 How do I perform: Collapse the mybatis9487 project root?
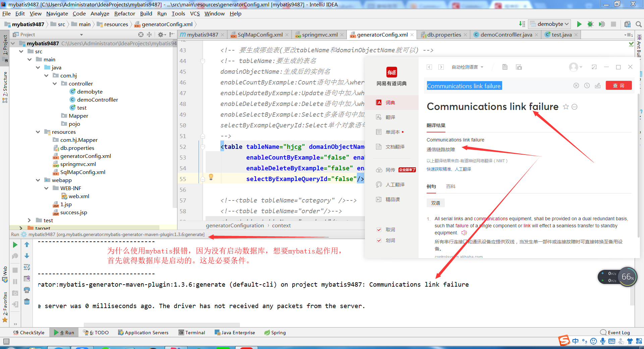pyautogui.click(x=13, y=43)
